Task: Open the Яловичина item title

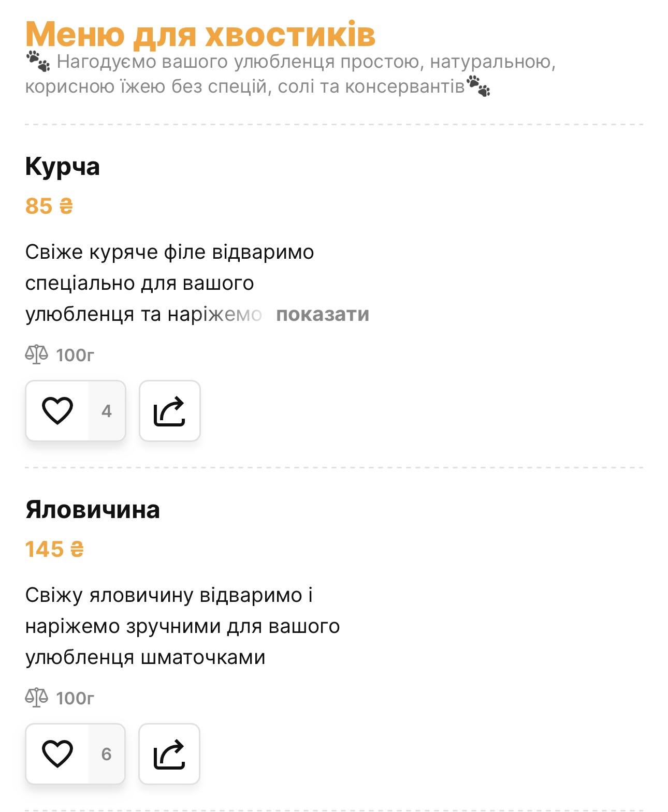Action: pyautogui.click(x=93, y=510)
